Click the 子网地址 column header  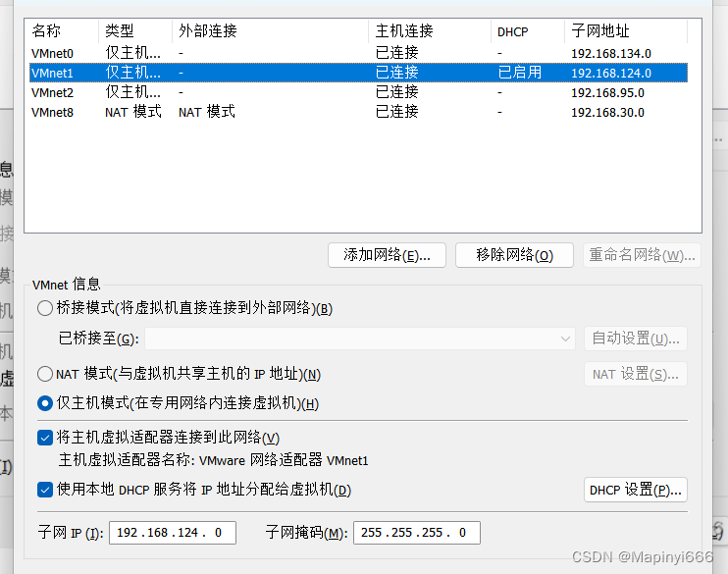click(626, 31)
